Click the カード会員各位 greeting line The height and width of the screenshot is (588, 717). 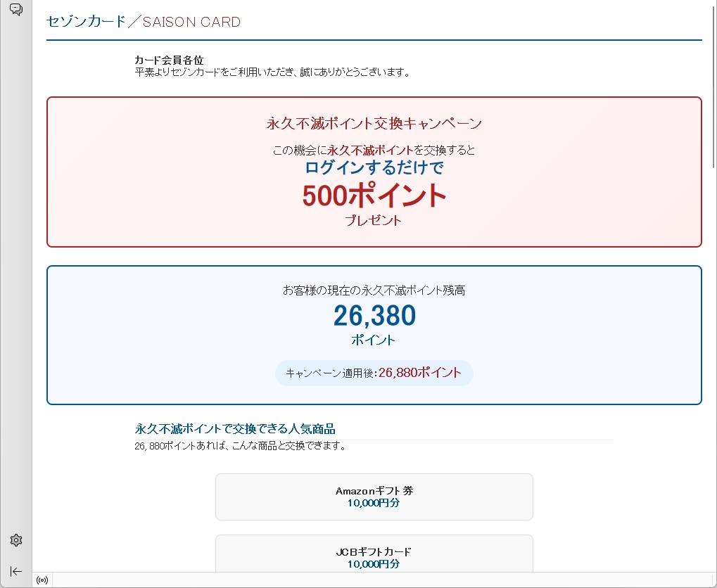tap(169, 60)
